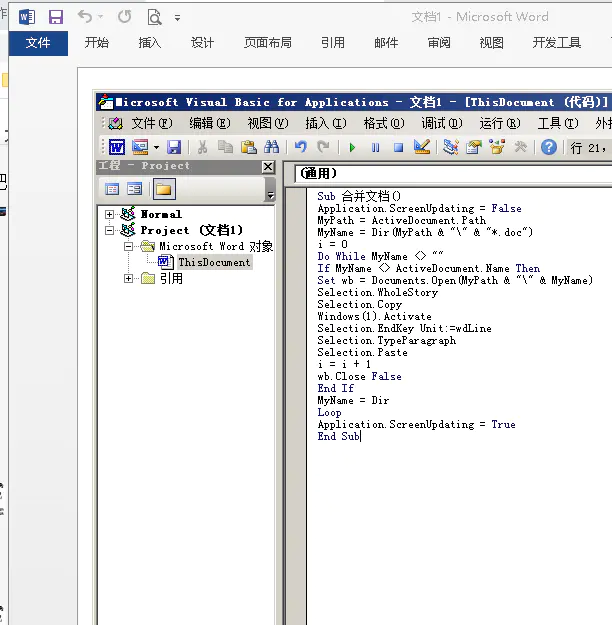Click Undo arrow in VBA toolbar

[x=301, y=147]
